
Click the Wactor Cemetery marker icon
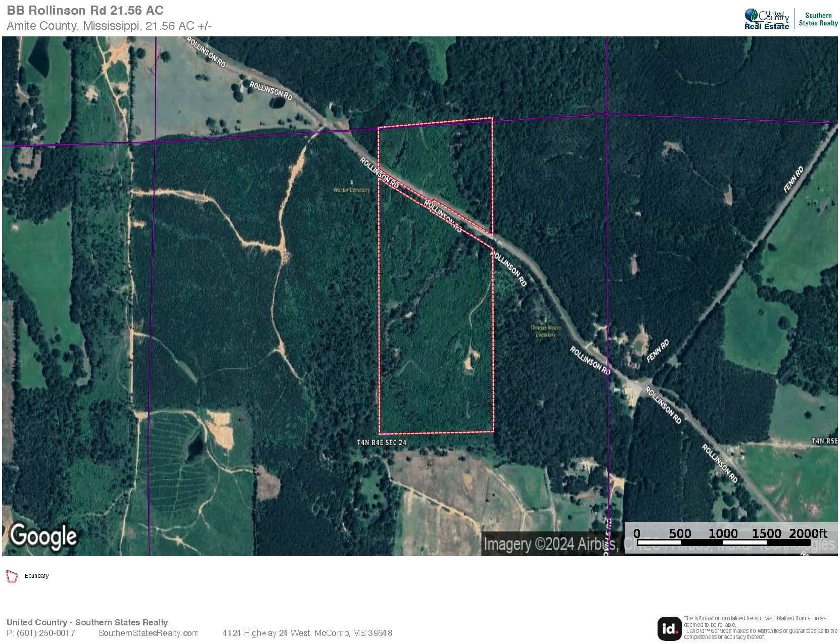click(352, 182)
